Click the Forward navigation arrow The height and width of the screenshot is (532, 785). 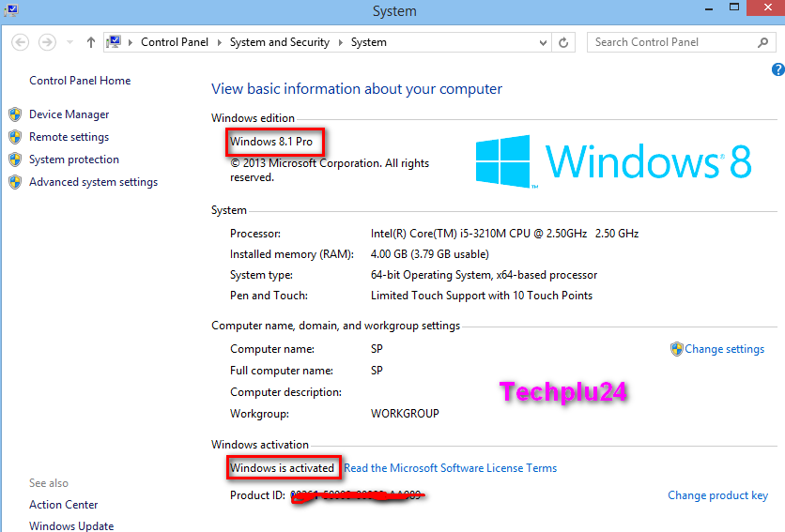(47, 42)
